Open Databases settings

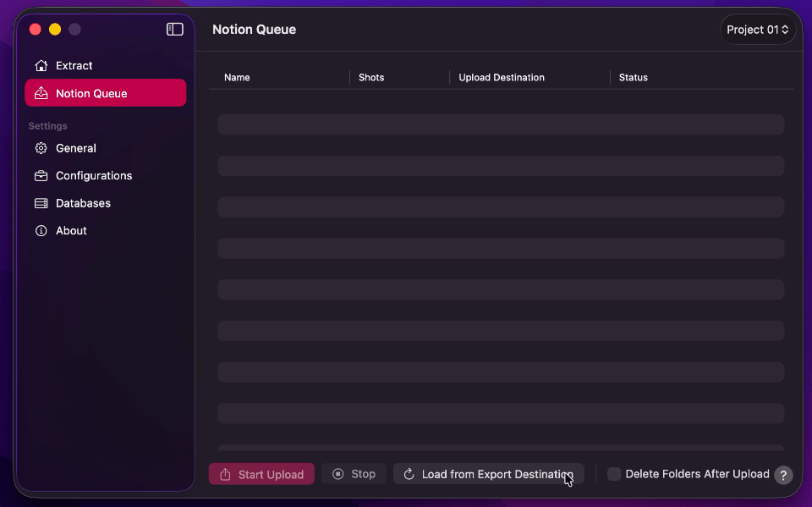[x=105, y=203]
